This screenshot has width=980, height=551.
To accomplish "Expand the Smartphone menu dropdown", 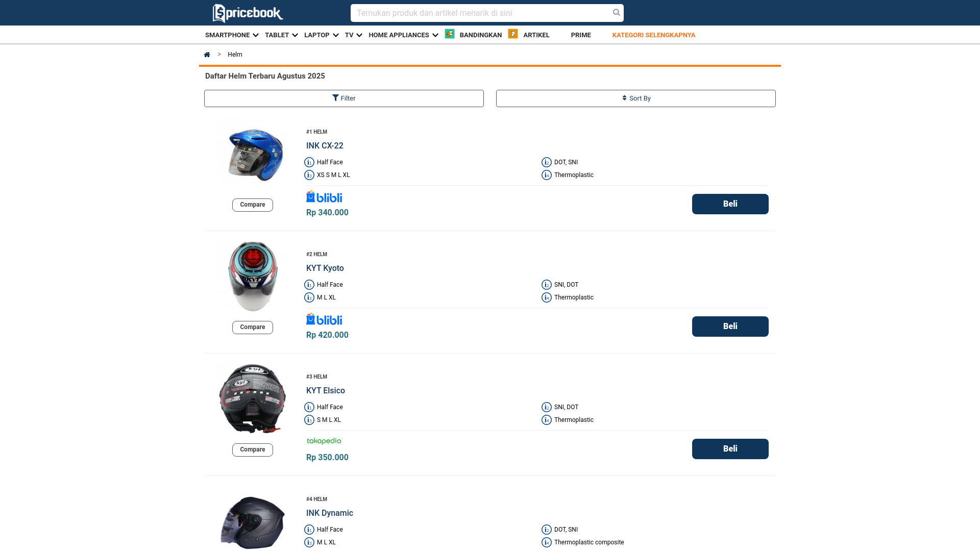I will [x=232, y=35].
